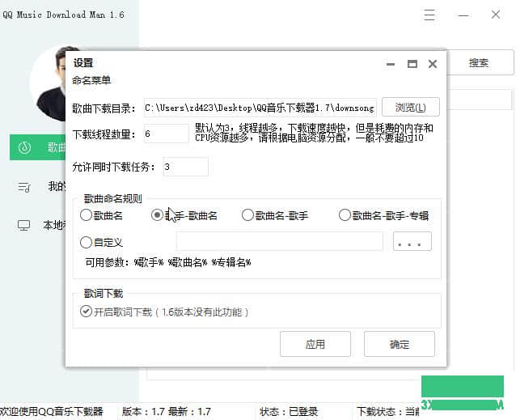Focus the 下载线程数量 field

point(166,134)
